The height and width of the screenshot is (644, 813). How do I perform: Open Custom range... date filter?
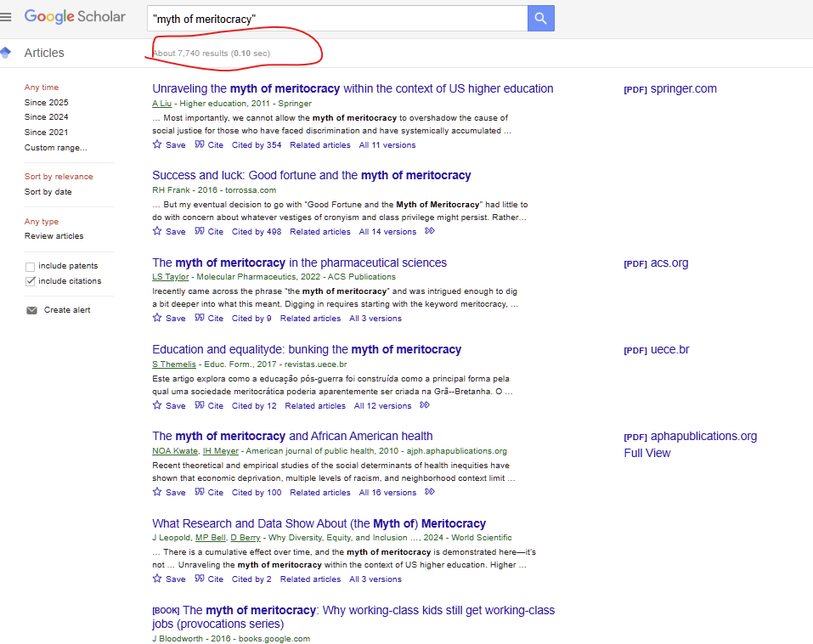(55, 147)
